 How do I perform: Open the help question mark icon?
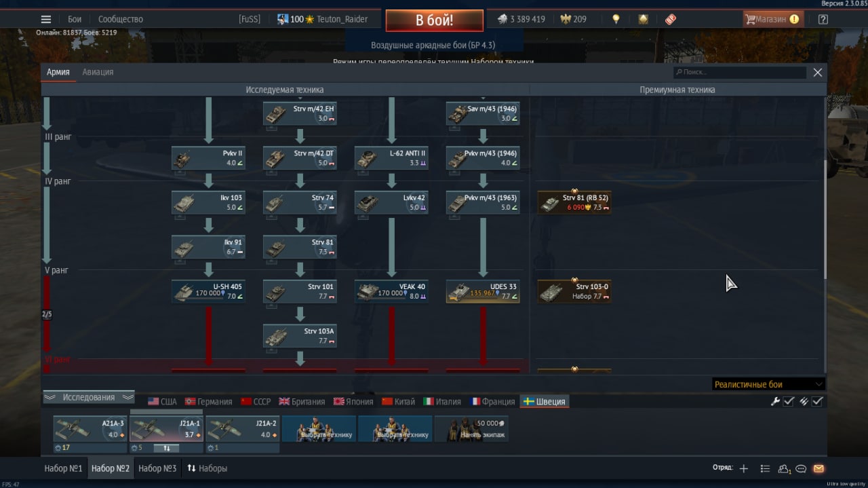click(823, 19)
